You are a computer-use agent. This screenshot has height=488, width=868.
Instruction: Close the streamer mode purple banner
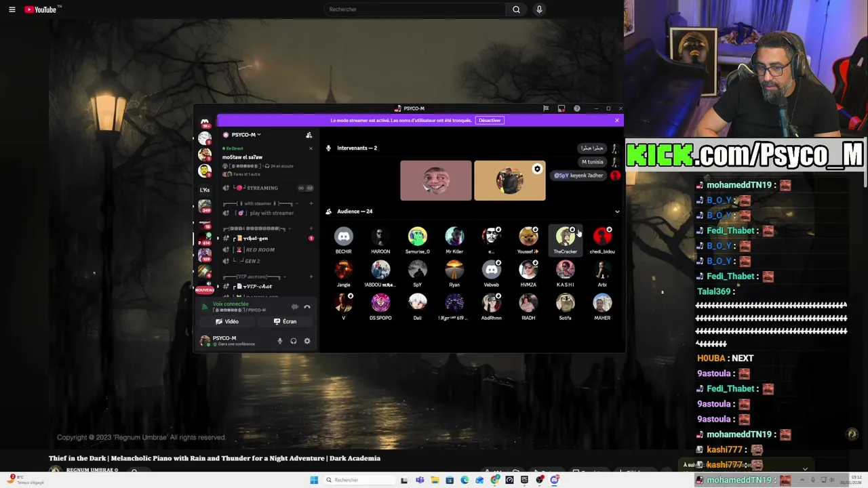point(616,121)
